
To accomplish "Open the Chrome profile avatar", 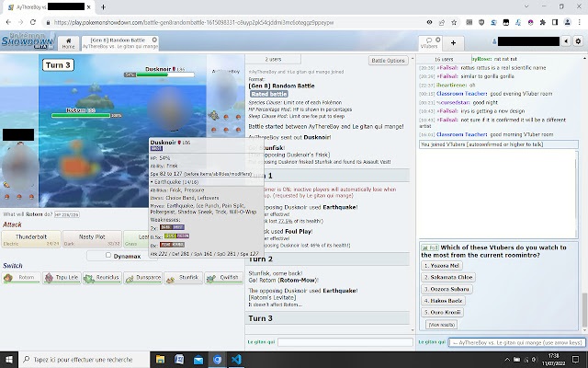I will click(x=567, y=22).
